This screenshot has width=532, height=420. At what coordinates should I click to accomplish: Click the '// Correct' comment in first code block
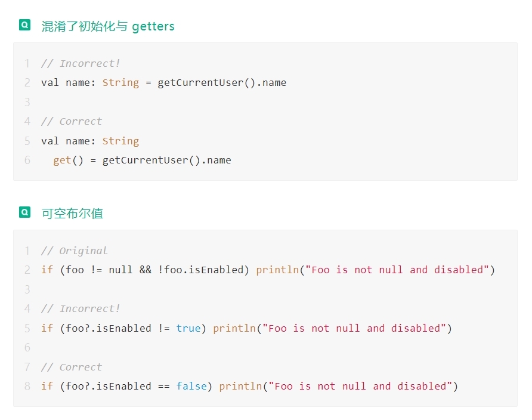71,122
